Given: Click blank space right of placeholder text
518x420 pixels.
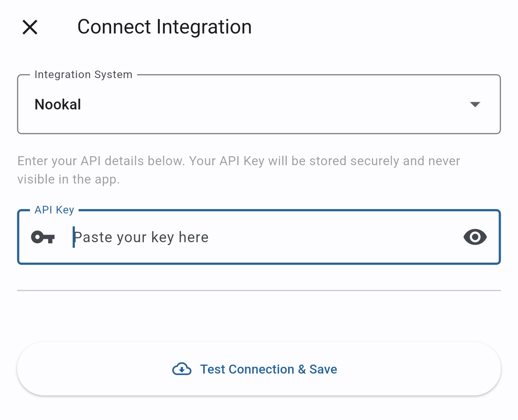Looking at the screenshot, I should pos(335,237).
